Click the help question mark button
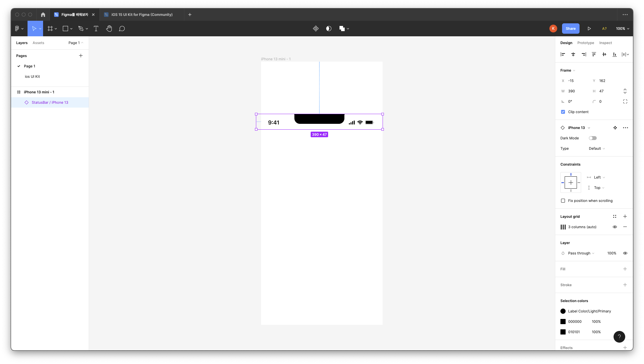Image resolution: width=644 pixels, height=364 pixels. (x=619, y=337)
